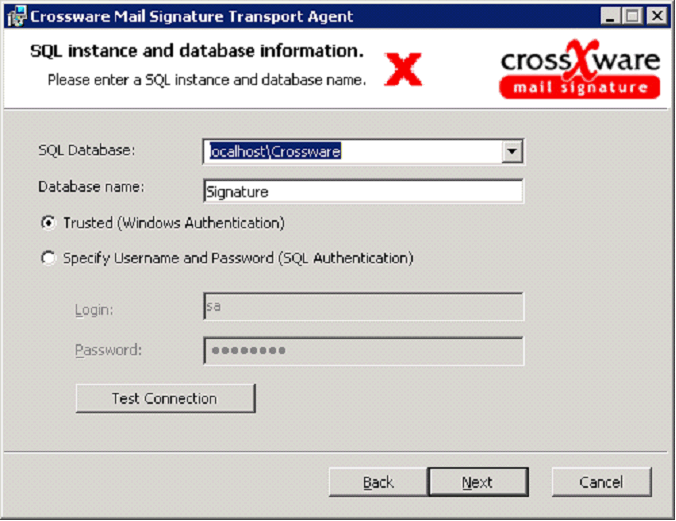
Task: Click the 'Password:' label
Action: point(108,350)
